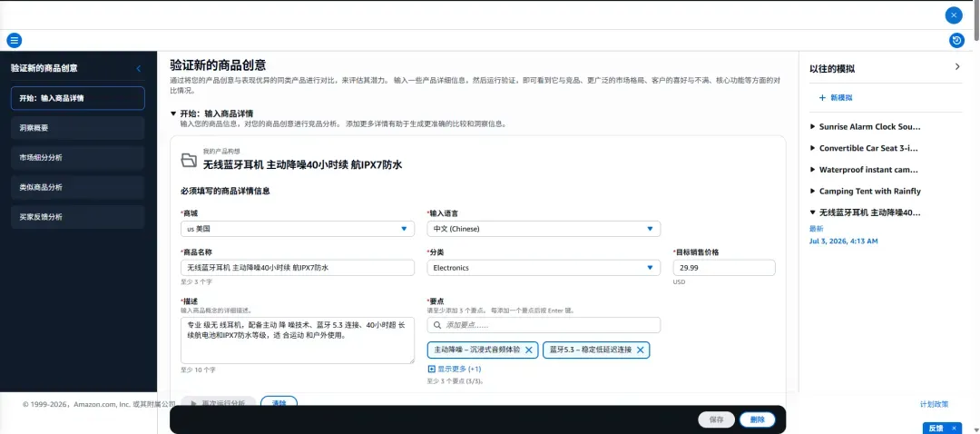Viewport: 980px width, 434px height.
Task: Click the 我的产品构想 product title text
Action: point(302,164)
